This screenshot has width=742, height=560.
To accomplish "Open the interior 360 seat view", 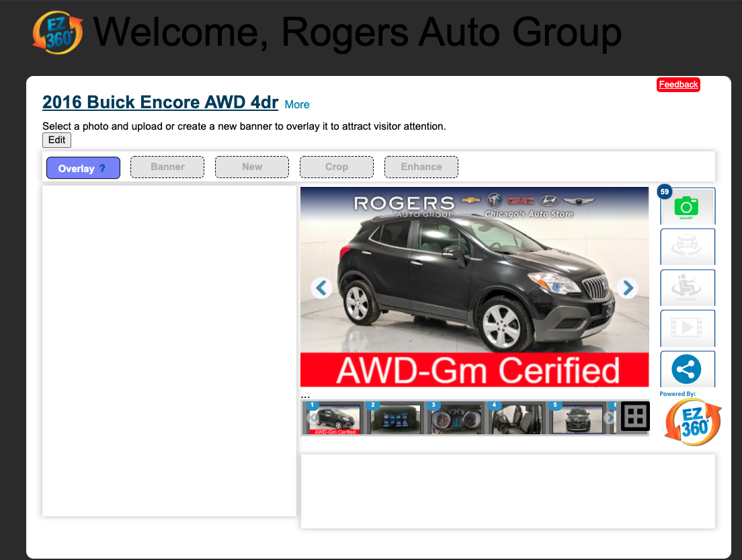I will pos(688,288).
